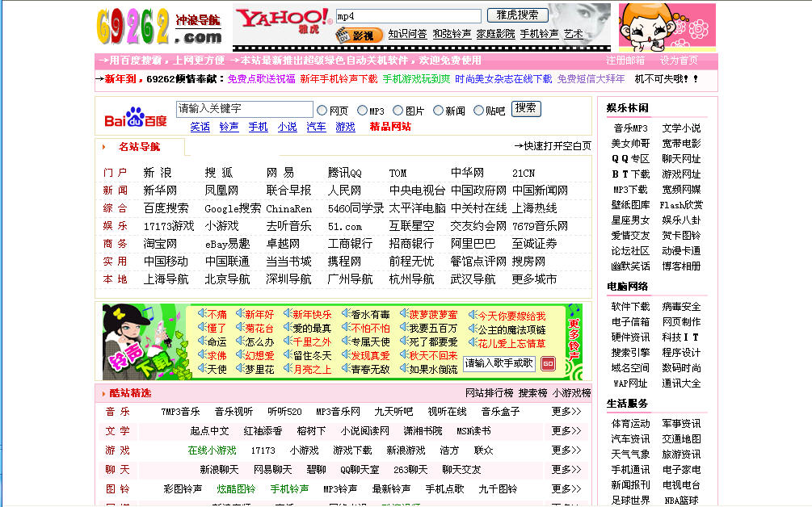Expand 更多>> in the 文学 row
Viewport: 812px width, 507px height.
click(566, 431)
